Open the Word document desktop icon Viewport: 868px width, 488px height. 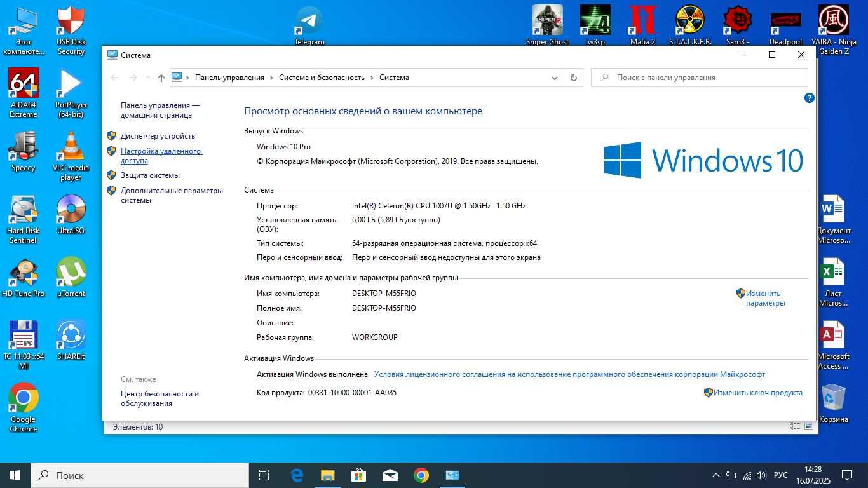[x=834, y=219]
